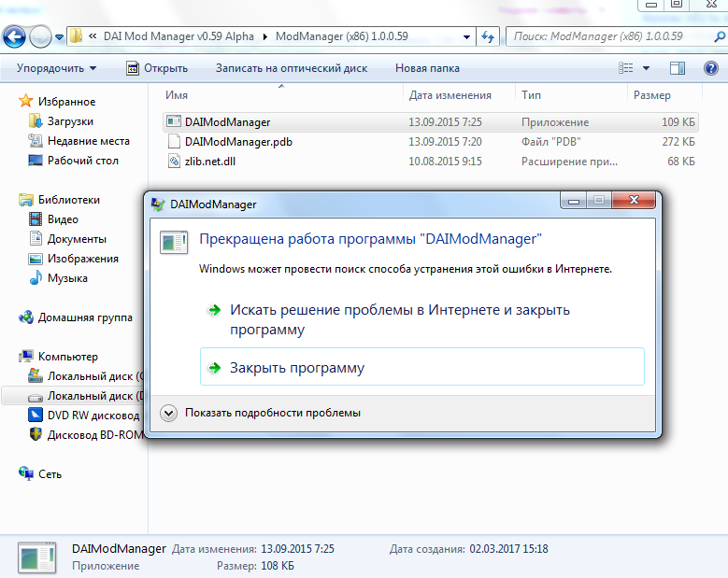
Task: Open the Загрузки folder in favorites
Action: click(70, 121)
